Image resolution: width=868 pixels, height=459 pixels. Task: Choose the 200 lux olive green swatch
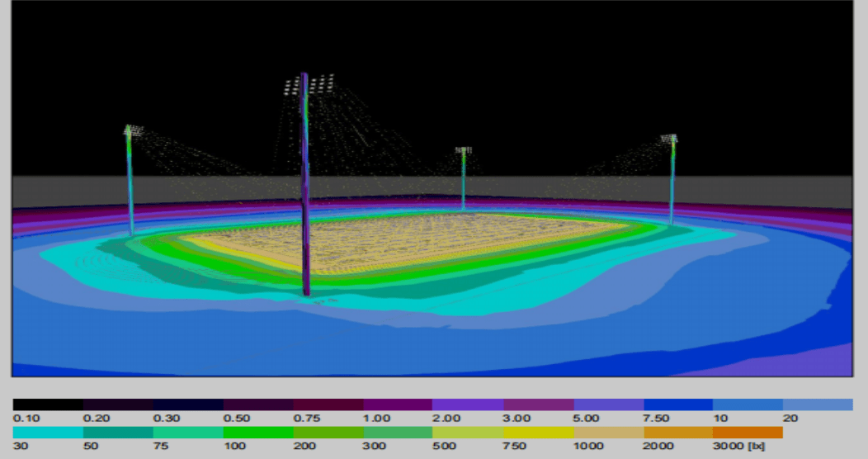pos(328,432)
